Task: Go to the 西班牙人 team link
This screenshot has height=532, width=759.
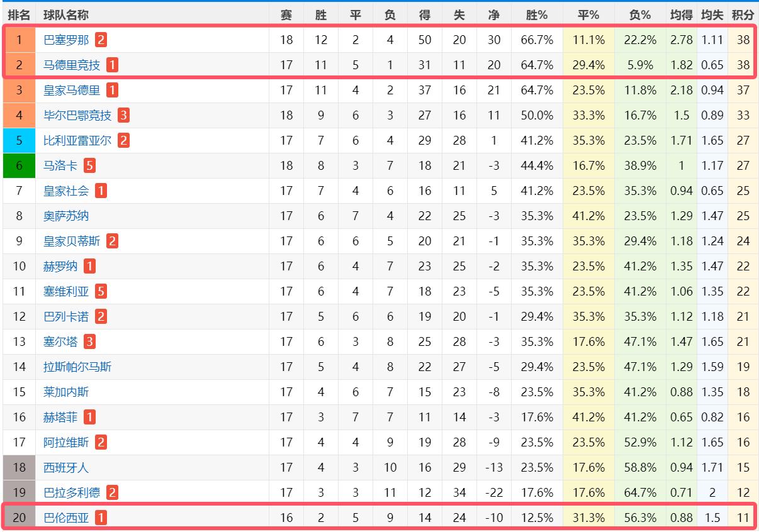Action: point(66,467)
